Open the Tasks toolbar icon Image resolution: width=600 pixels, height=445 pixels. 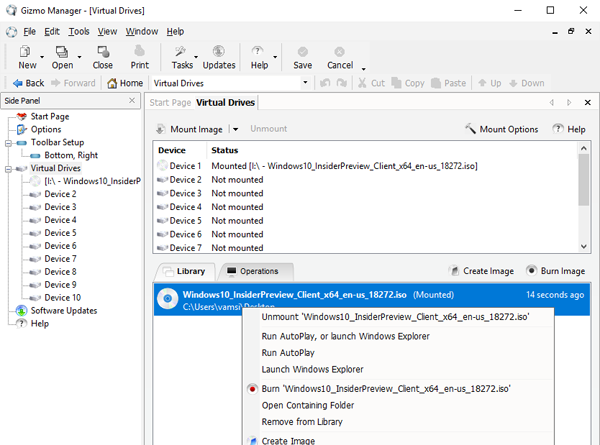click(x=182, y=57)
